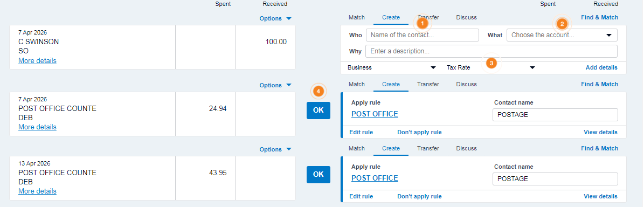Select Create tab for 43.95 transaction
The height and width of the screenshot is (207, 644).
(391, 148)
